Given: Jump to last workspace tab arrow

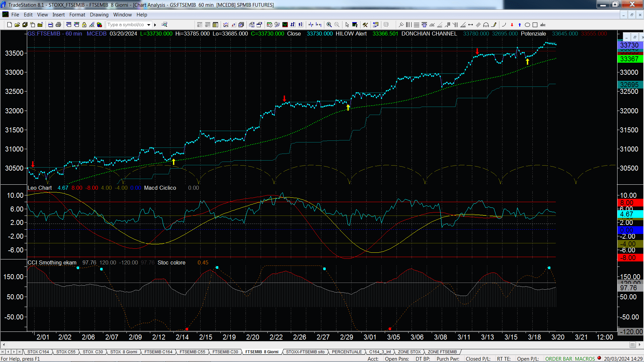Looking at the screenshot, I should click(x=19, y=352).
